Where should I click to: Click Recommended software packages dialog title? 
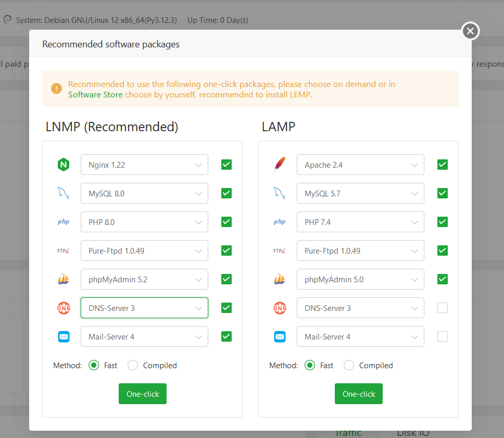pos(111,44)
